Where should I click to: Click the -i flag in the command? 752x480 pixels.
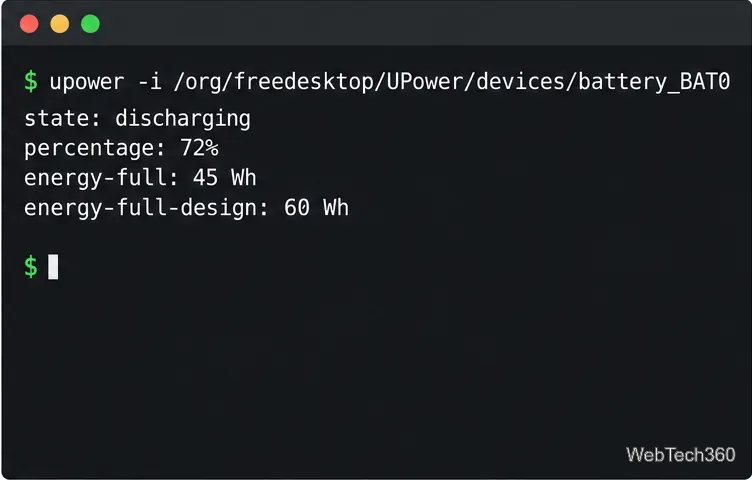150,82
